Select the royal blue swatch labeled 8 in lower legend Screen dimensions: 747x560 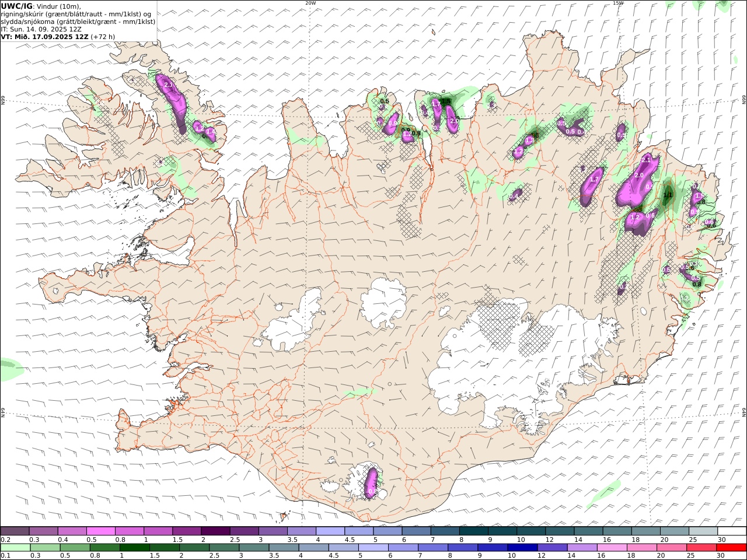click(463, 548)
